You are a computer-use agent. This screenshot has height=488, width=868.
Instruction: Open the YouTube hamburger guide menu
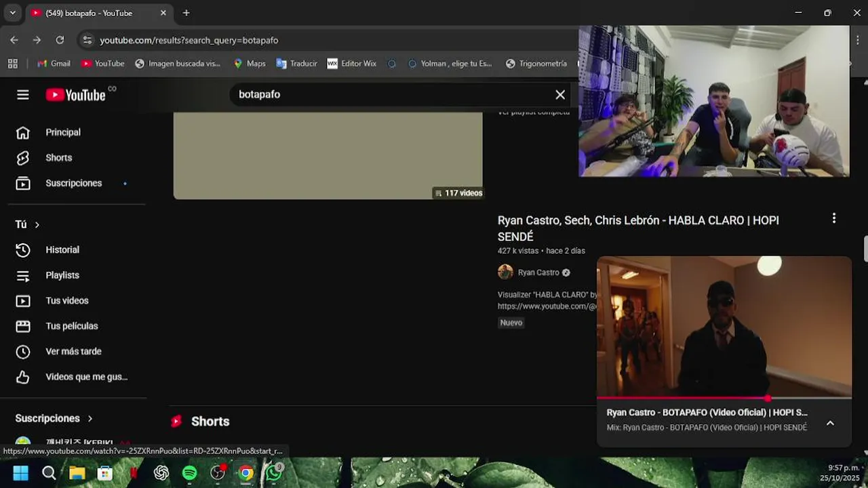coord(23,95)
